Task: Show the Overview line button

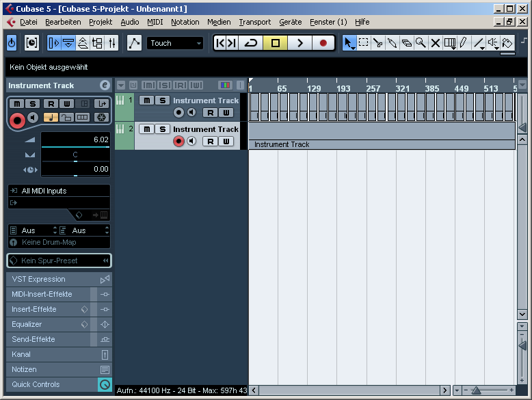Action: pyautogui.click(x=83, y=43)
